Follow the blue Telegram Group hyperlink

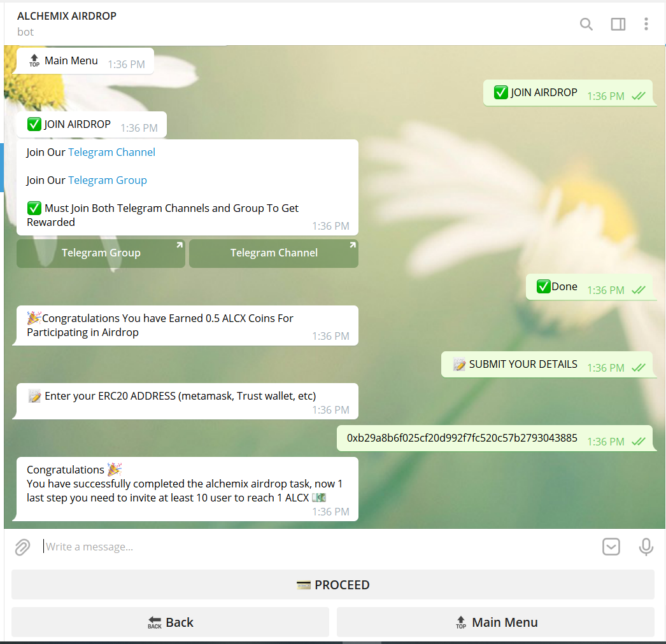pos(108,181)
